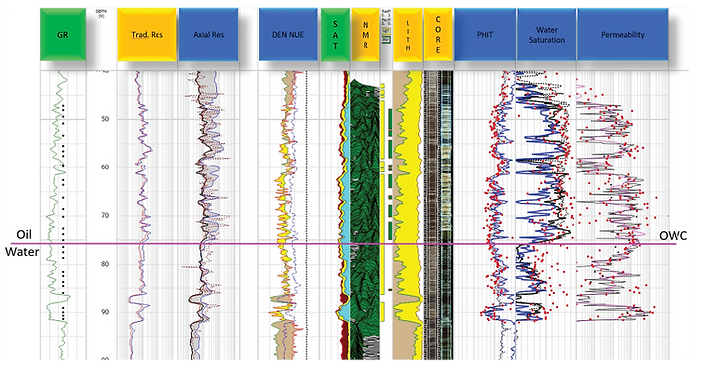Select the Trad. Res track header
The width and height of the screenshot is (706, 374).
(147, 35)
